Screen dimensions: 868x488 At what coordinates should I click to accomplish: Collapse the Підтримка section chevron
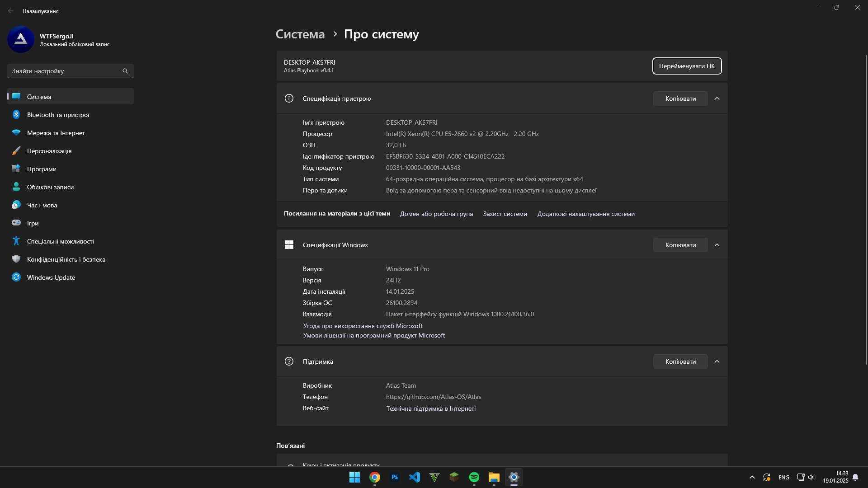pyautogui.click(x=717, y=361)
